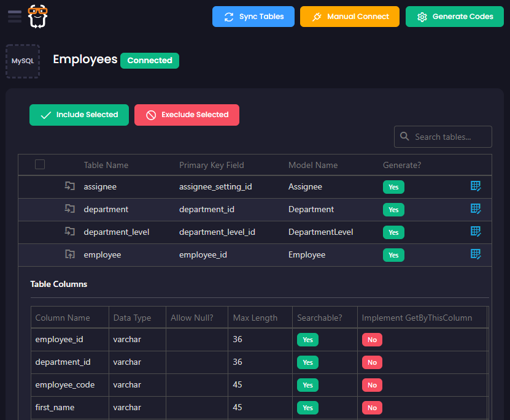Collapse the employee row columns
The image size is (510, 420).
coord(69,254)
